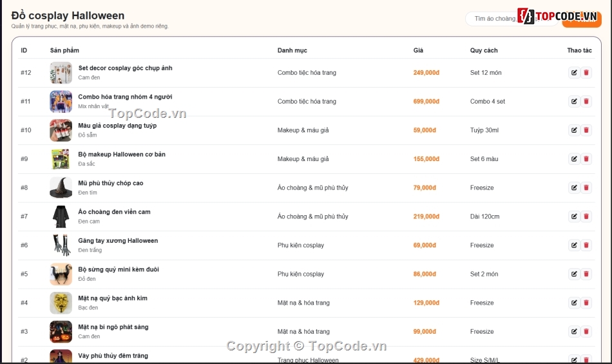This screenshot has height=364, width=612.
Task: Open thumbnail of Bộ sừng quỷ mini
Action: tap(61, 274)
